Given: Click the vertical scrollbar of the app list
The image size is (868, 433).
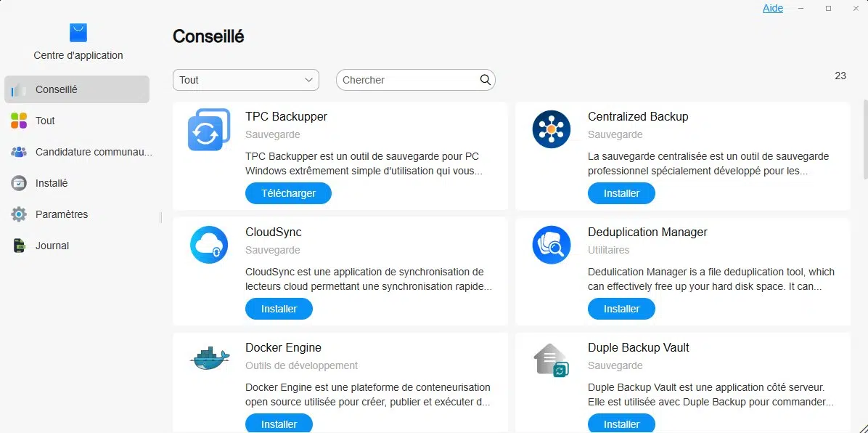Looking at the screenshot, I should point(864,139).
